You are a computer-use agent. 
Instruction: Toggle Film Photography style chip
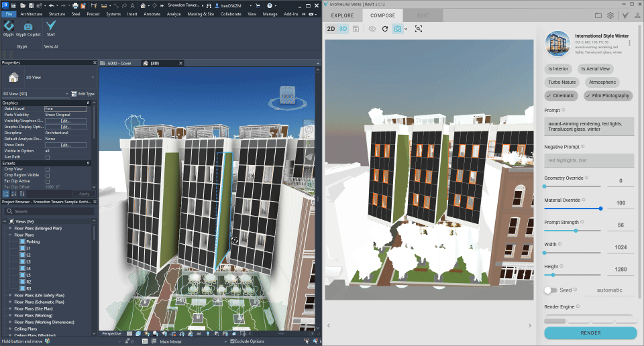pos(608,96)
